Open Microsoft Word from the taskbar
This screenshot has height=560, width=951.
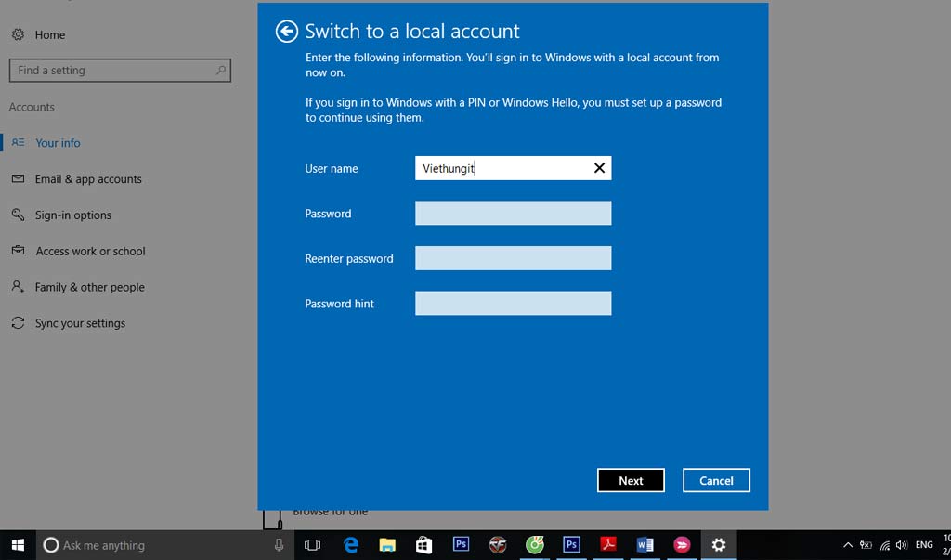[x=645, y=545]
